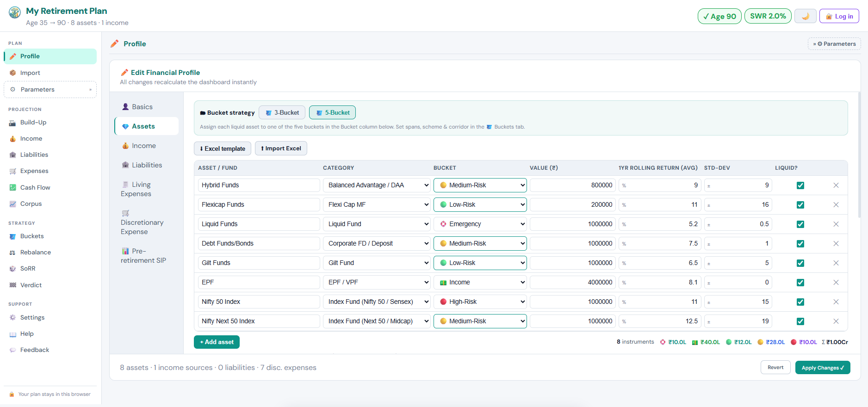868x407 pixels.
Task: Click the Buckets tab link icon in hint text
Action: click(489, 127)
